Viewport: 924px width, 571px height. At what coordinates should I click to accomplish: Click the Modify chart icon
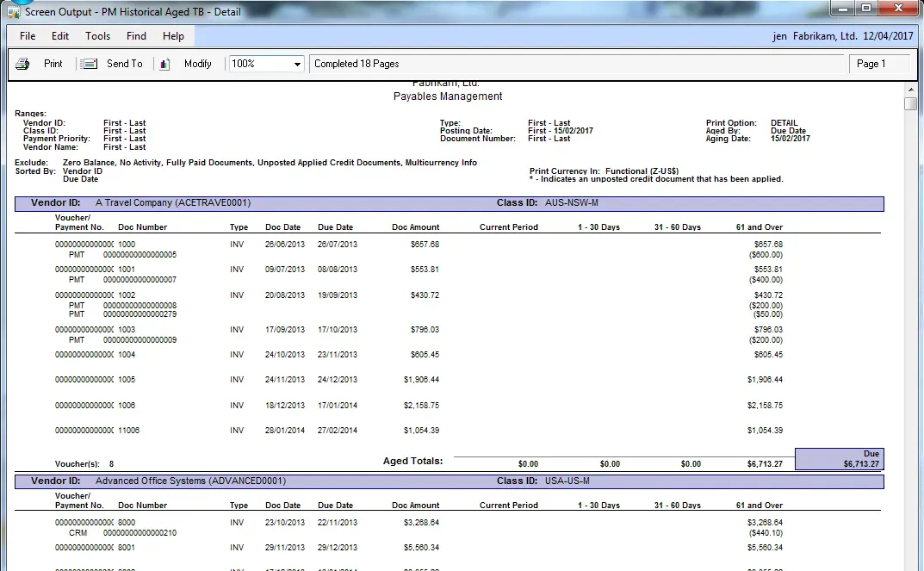(x=165, y=64)
